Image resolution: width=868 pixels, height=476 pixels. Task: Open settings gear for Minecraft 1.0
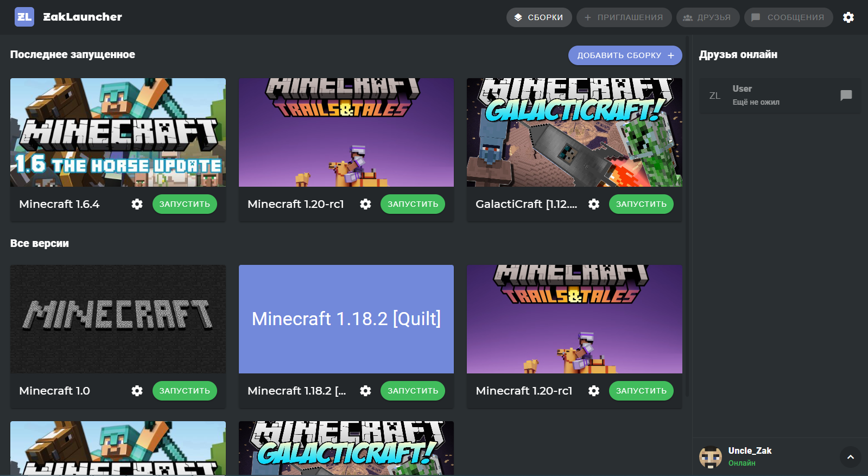tap(137, 391)
